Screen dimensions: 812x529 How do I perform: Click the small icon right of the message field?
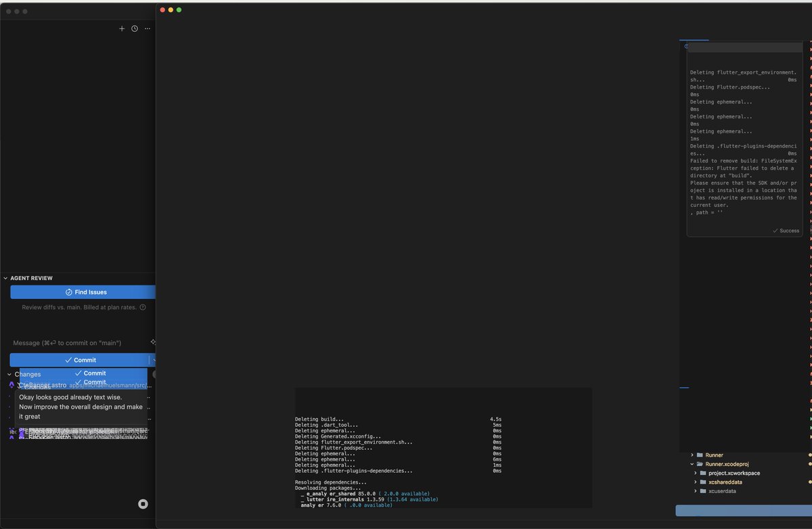(153, 342)
